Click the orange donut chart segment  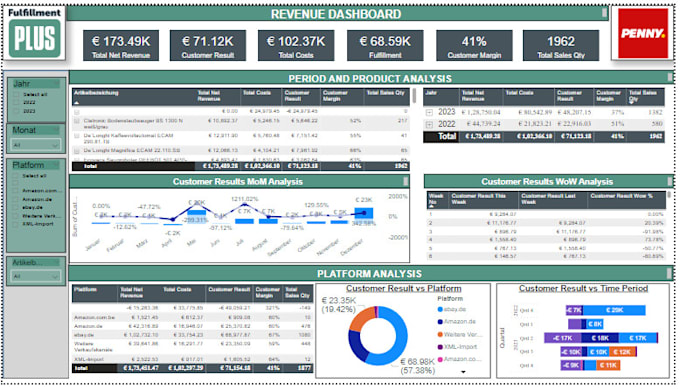click(361, 318)
